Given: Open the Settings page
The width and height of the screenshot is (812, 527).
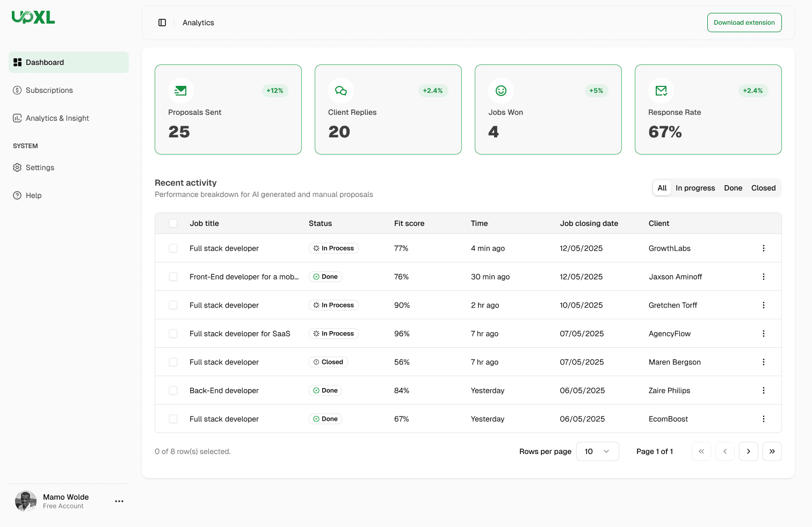Looking at the screenshot, I should [69, 167].
